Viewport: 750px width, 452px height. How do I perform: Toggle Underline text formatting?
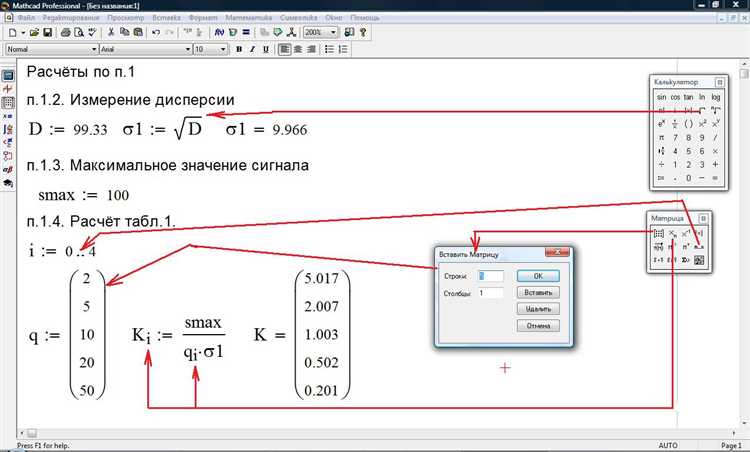click(x=265, y=48)
